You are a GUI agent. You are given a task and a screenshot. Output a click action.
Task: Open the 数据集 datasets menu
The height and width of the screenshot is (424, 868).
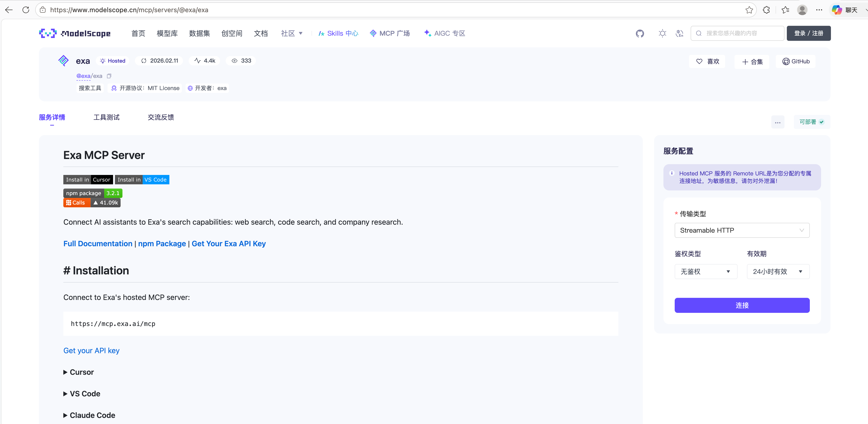click(x=199, y=33)
